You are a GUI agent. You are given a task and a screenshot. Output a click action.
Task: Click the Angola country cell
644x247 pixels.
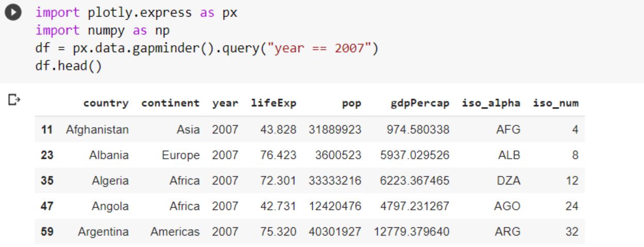point(110,206)
